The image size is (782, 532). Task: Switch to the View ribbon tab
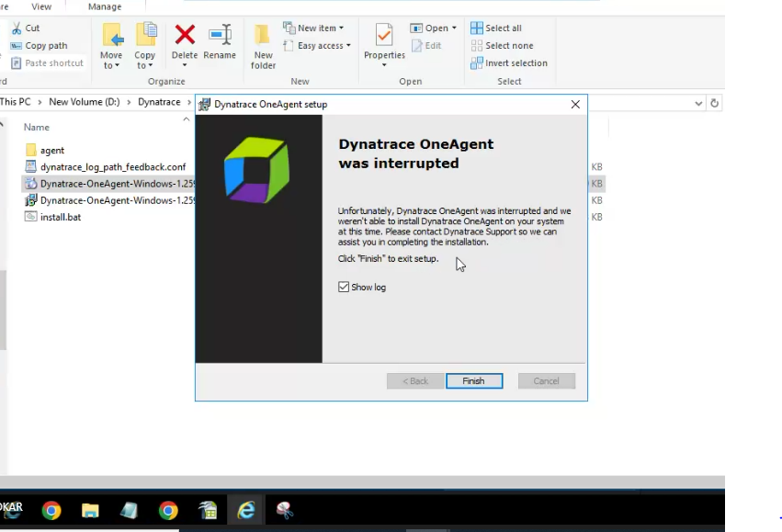pos(41,6)
